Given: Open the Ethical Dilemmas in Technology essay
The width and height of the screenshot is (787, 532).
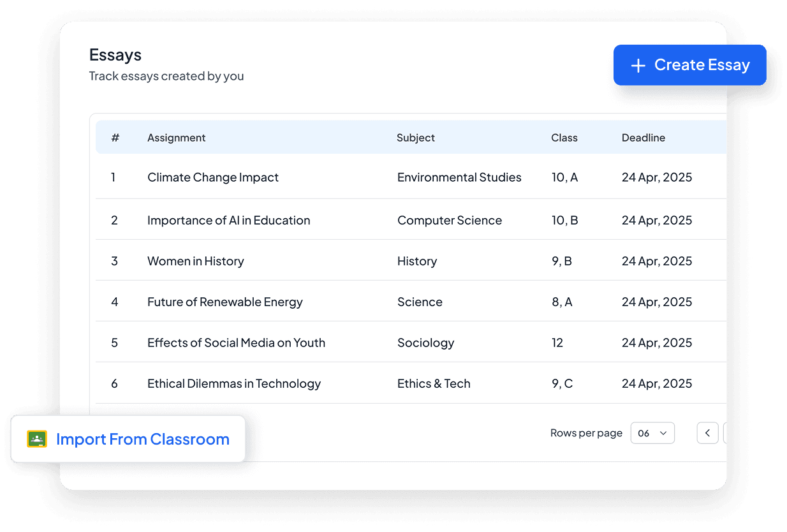Looking at the screenshot, I should (233, 383).
